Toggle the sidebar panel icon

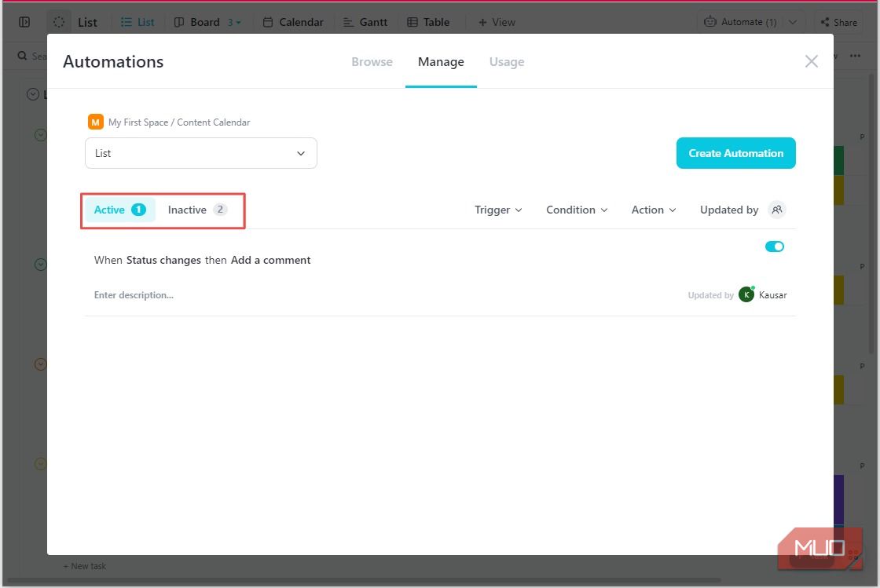(24, 22)
